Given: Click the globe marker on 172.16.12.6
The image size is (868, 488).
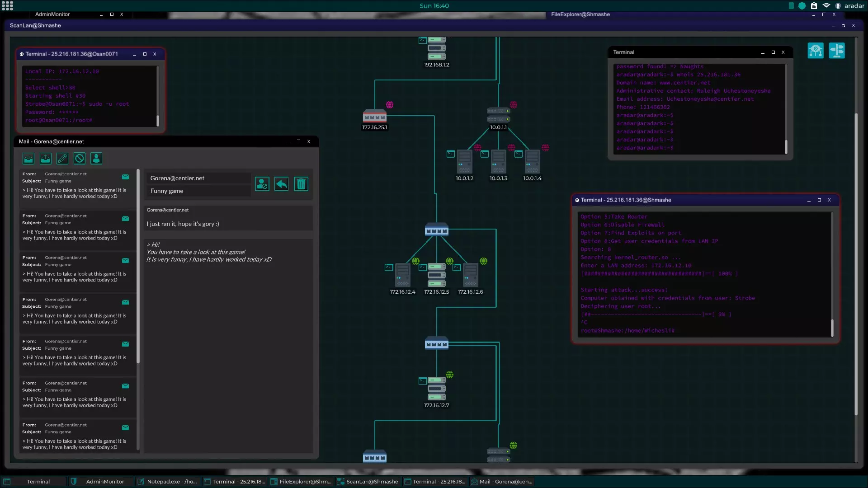Looking at the screenshot, I should pos(484,261).
